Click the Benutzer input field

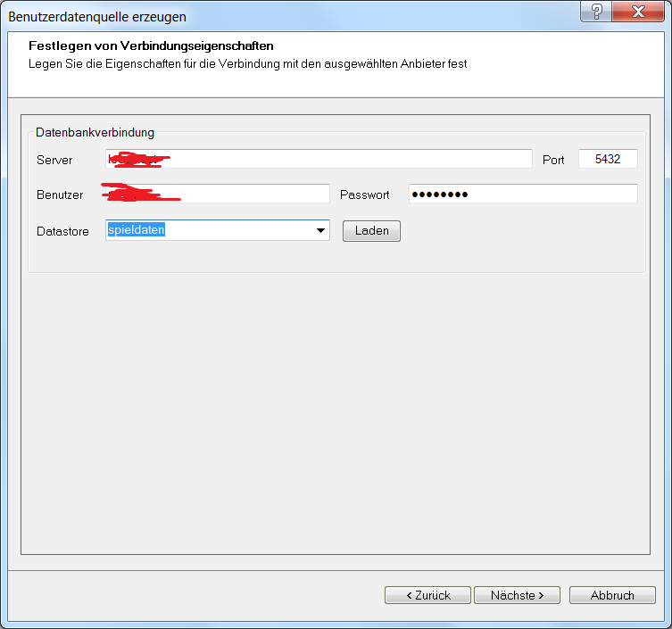click(x=218, y=194)
